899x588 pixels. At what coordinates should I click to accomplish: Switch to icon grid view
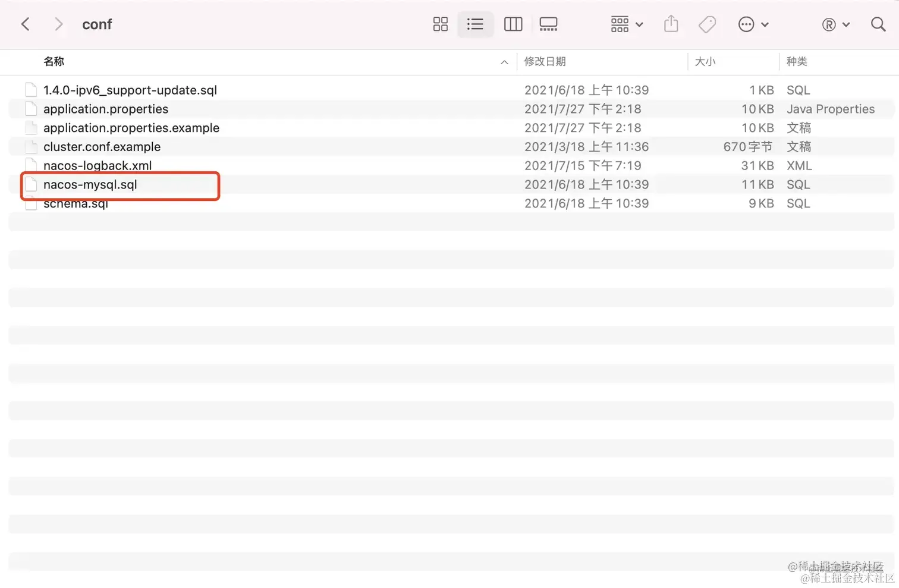coord(441,24)
